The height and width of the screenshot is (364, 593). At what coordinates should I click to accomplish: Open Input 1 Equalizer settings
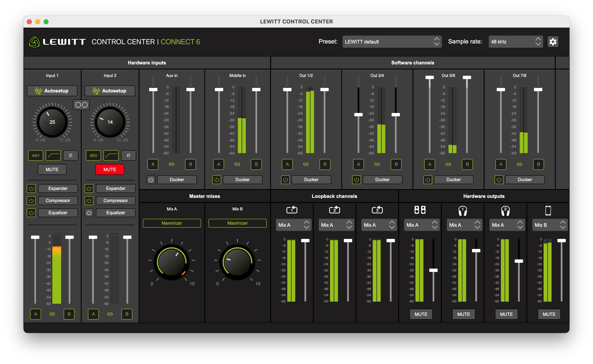click(58, 213)
